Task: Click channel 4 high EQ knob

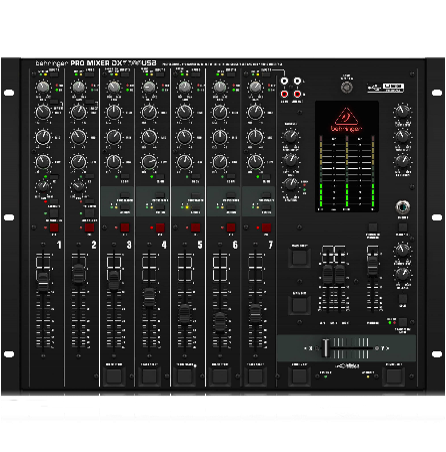Action: [x=149, y=112]
